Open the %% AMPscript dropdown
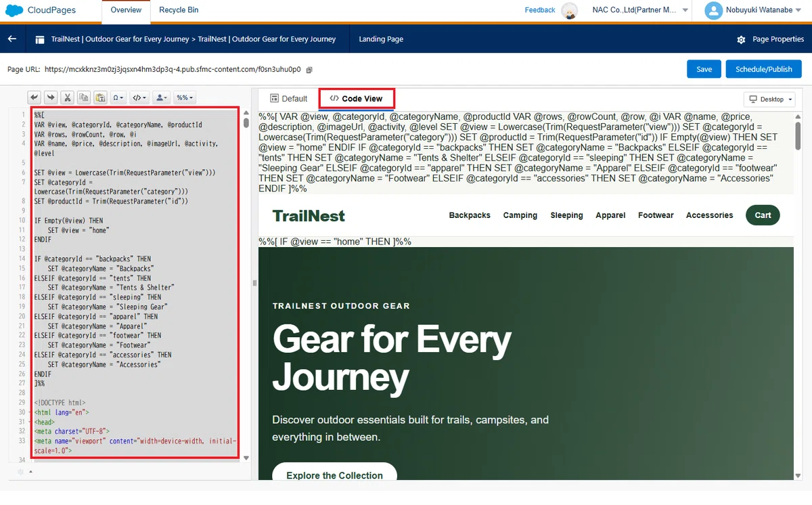This screenshot has height=505, width=812. (x=184, y=97)
